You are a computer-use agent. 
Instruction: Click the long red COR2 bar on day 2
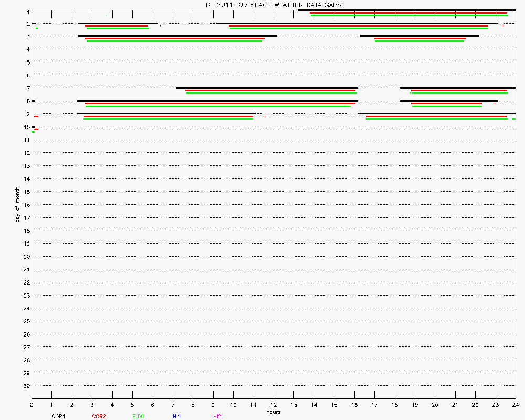point(359,26)
